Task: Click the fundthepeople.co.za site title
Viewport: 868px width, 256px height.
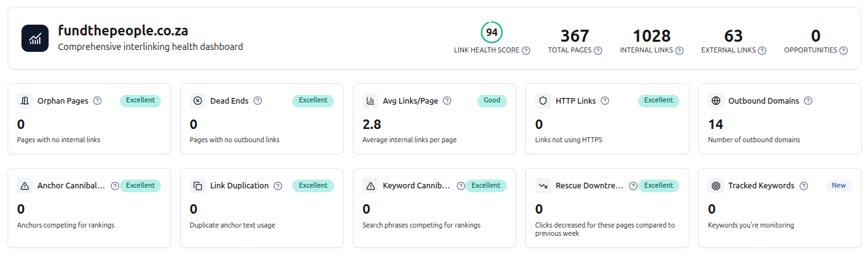Action: [123, 30]
